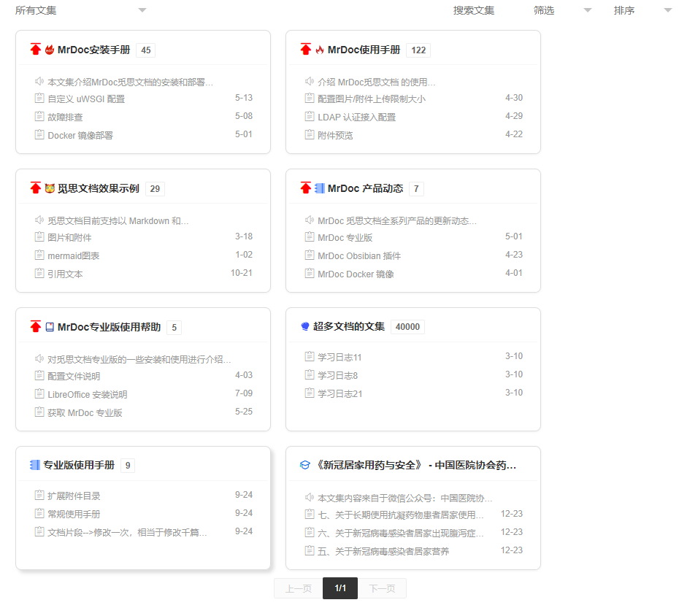Open the 筛选 filter dropdown
Image resolution: width=698 pixels, height=616 pixels.
pyautogui.click(x=562, y=10)
